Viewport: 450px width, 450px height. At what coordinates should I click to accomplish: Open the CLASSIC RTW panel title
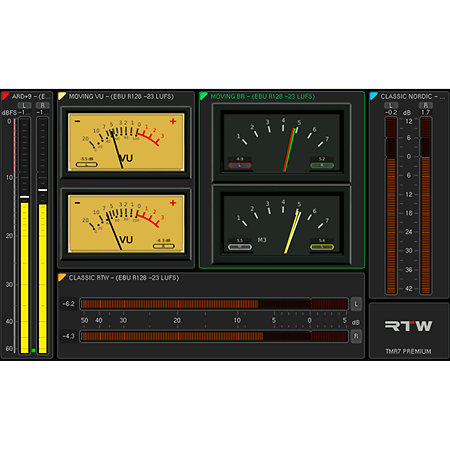[x=124, y=278]
